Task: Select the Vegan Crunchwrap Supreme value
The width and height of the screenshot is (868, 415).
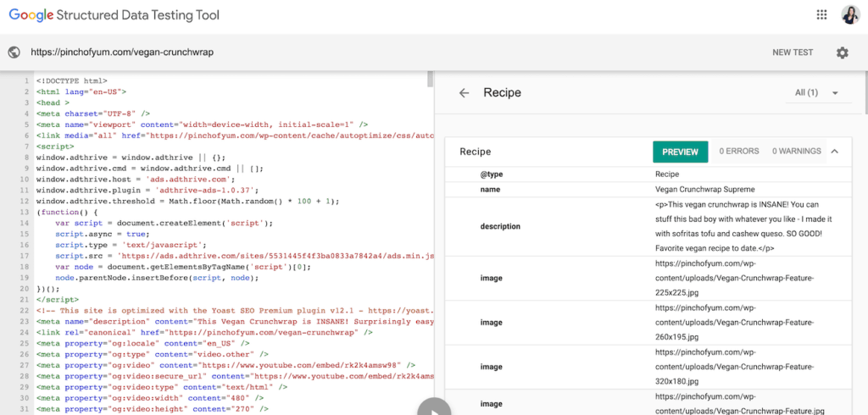Action: (704, 189)
